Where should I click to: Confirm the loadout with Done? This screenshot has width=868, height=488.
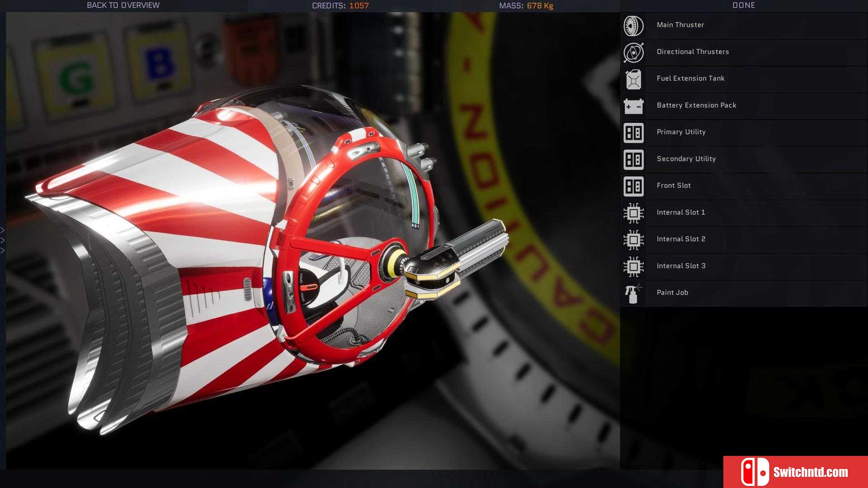pyautogui.click(x=744, y=5)
